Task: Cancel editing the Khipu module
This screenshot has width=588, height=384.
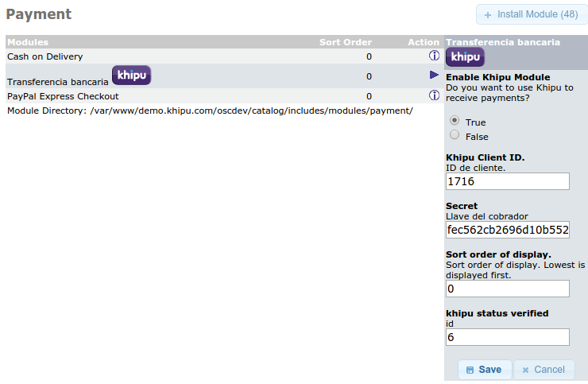Action: tap(544, 370)
